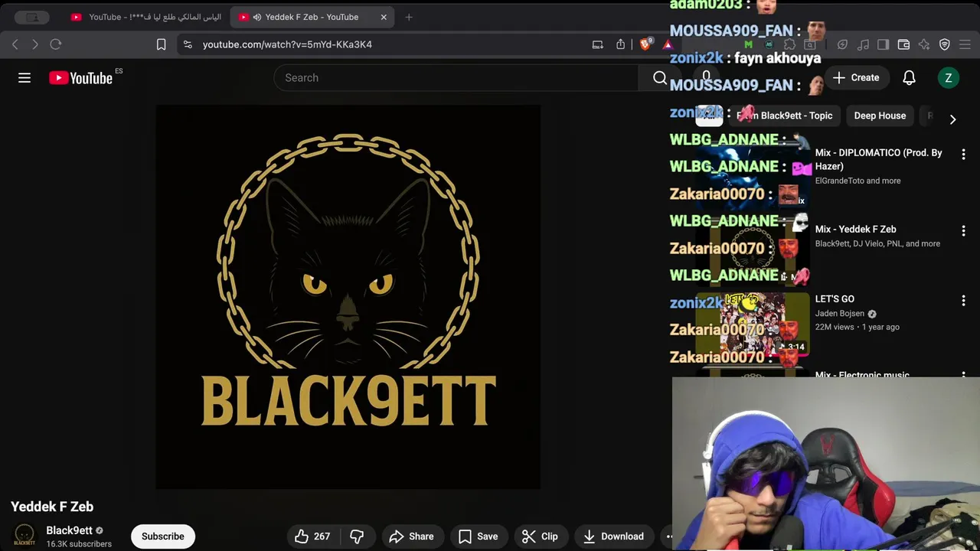The width and height of the screenshot is (980, 551).
Task: Bookmark this page in the address bar
Action: point(162,44)
